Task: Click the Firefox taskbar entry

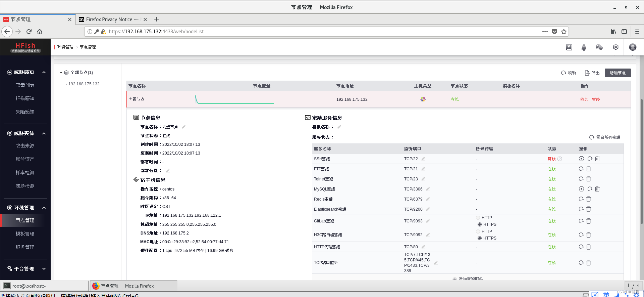Action: pos(133,286)
